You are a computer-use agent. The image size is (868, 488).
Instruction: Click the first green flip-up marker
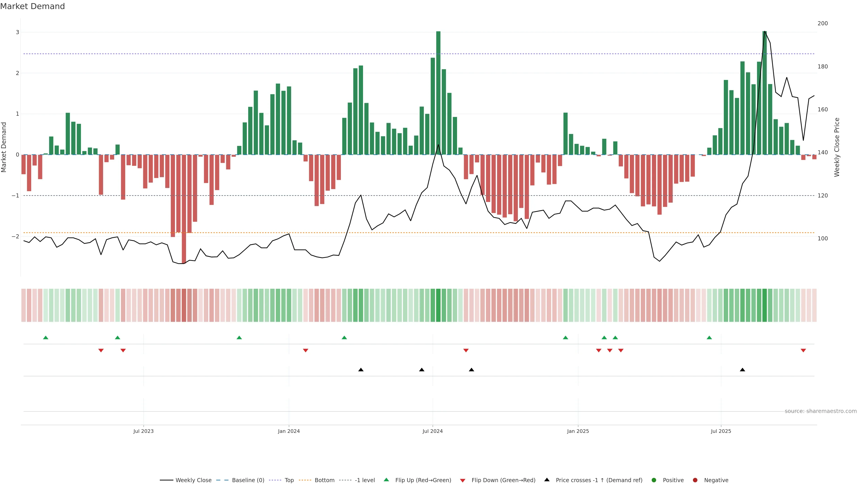click(x=46, y=338)
